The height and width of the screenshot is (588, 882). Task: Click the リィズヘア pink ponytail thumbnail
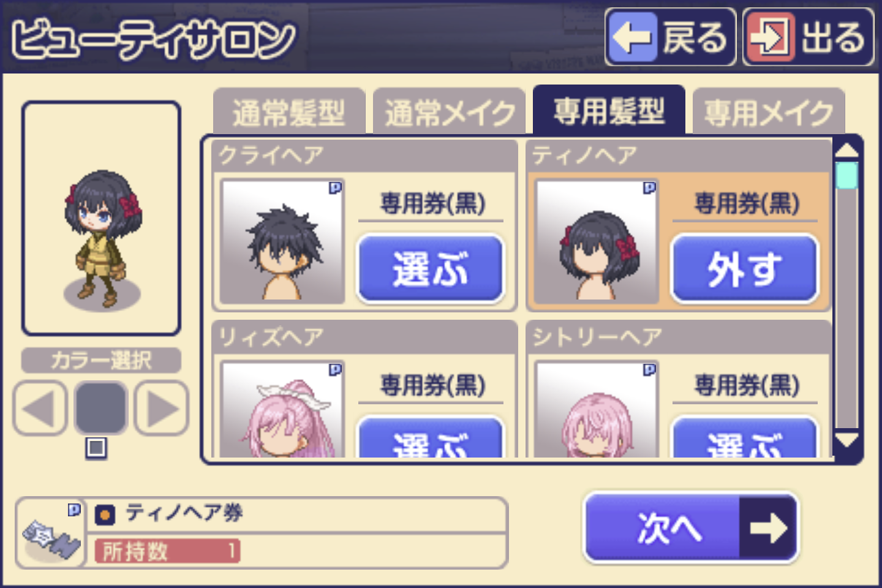(x=282, y=409)
